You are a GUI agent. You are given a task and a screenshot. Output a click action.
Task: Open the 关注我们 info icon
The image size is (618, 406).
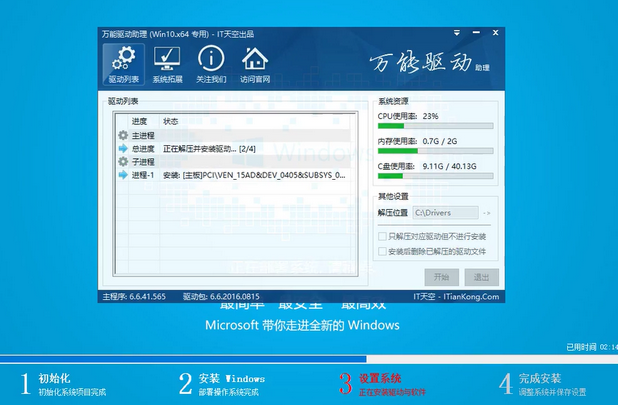pos(211,64)
